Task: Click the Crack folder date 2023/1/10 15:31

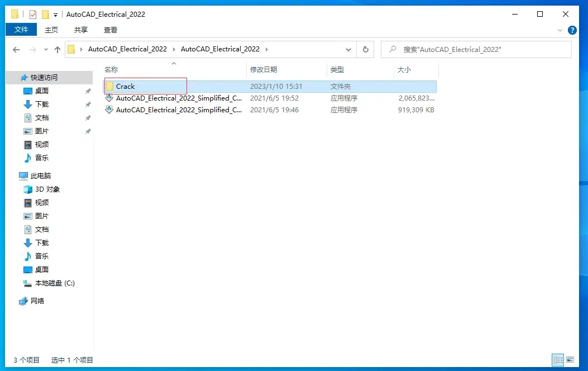Action: (276, 86)
